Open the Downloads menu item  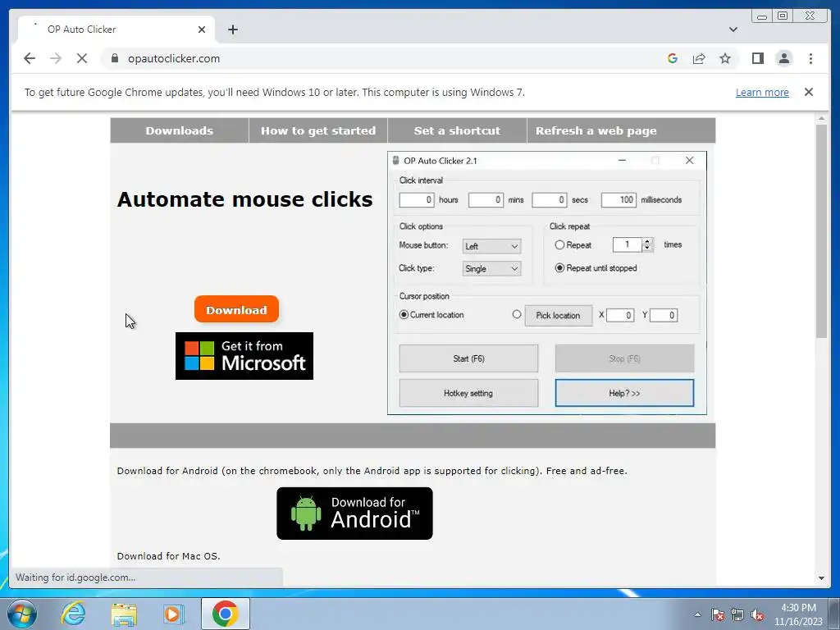[x=180, y=130]
